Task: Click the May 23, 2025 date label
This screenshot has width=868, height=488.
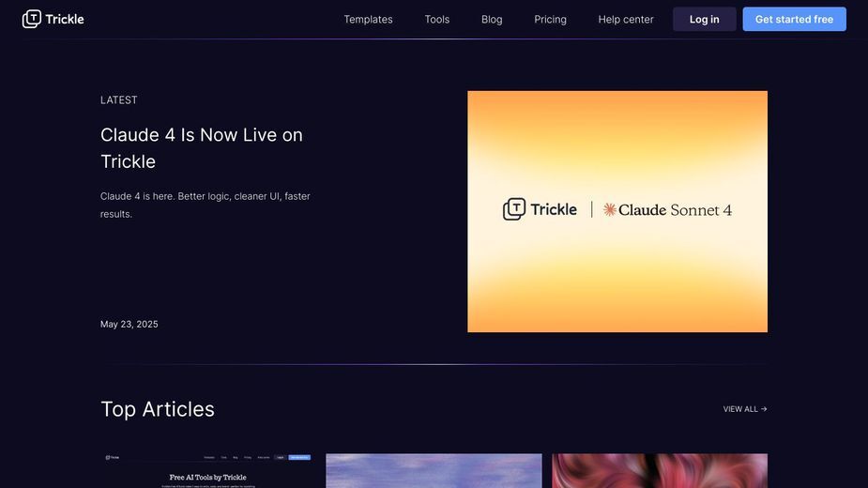Action: point(129,324)
